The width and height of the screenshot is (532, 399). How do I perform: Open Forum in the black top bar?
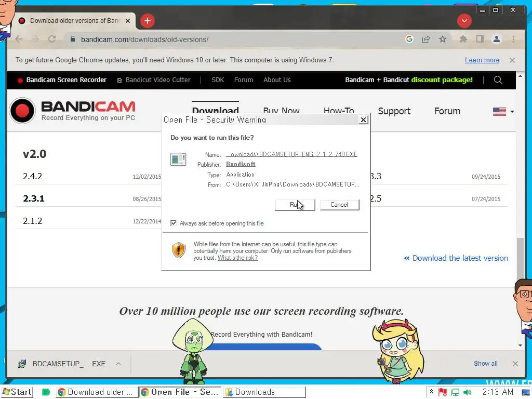[244, 80]
